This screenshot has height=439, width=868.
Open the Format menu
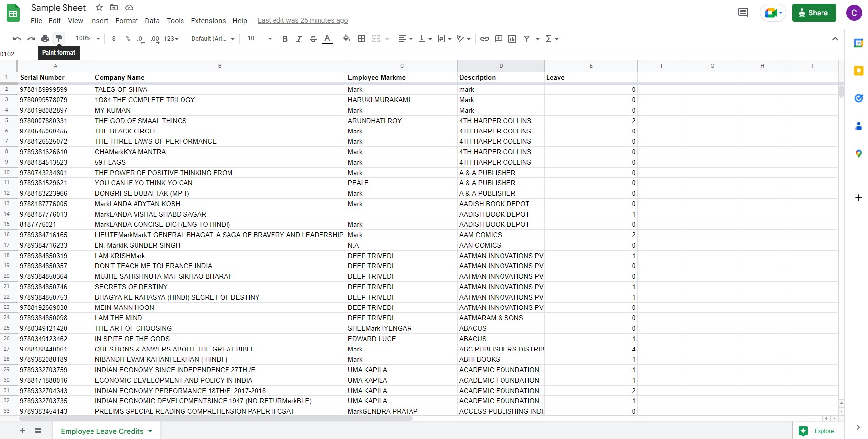(x=127, y=21)
